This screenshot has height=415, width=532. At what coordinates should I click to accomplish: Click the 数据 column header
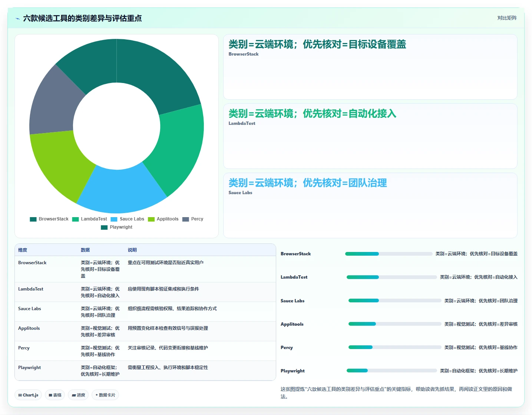pos(85,250)
